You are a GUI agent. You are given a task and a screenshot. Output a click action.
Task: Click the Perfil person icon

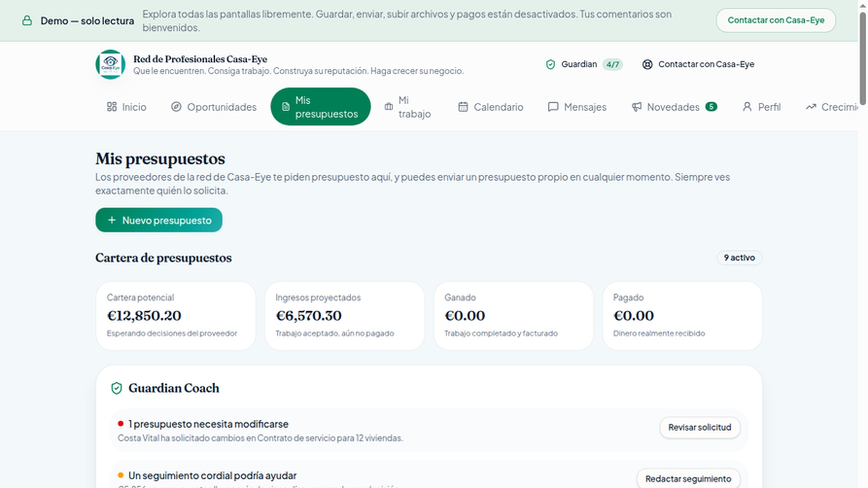click(x=747, y=107)
